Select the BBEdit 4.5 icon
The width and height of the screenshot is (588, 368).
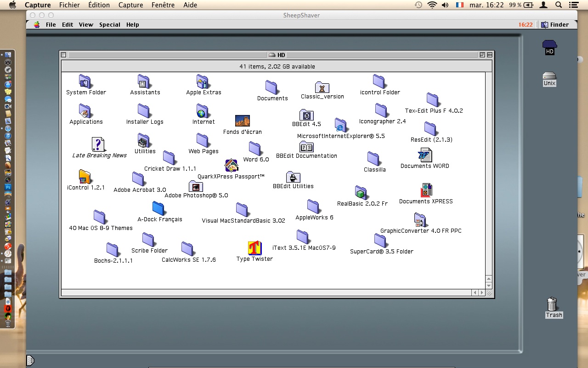306,115
